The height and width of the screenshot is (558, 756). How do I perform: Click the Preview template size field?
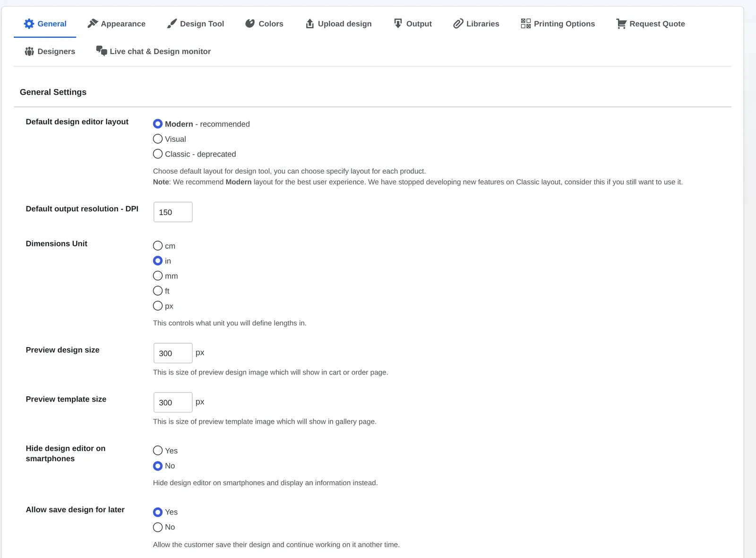173,402
